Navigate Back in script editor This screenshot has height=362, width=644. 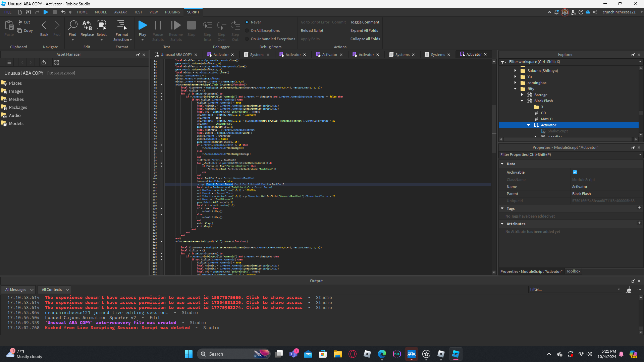[x=44, y=28]
